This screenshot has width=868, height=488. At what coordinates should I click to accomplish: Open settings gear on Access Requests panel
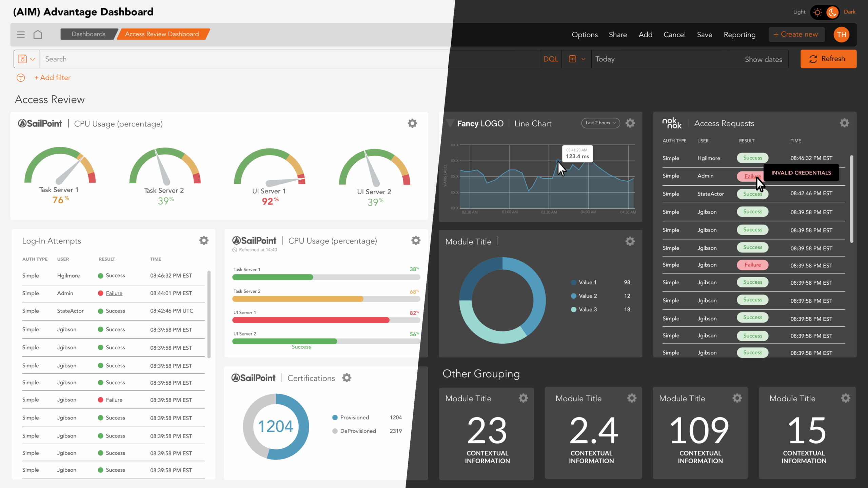tap(845, 123)
